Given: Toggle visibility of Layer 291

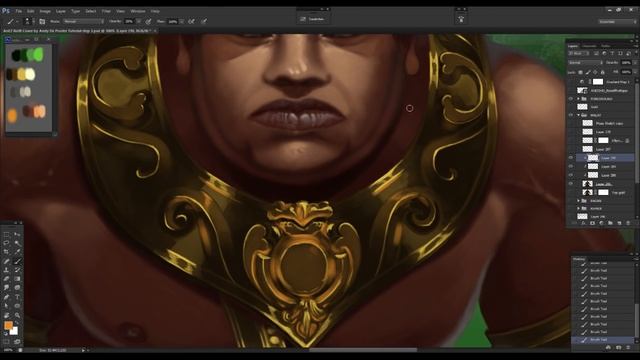Looking at the screenshot, I should [x=571, y=167].
